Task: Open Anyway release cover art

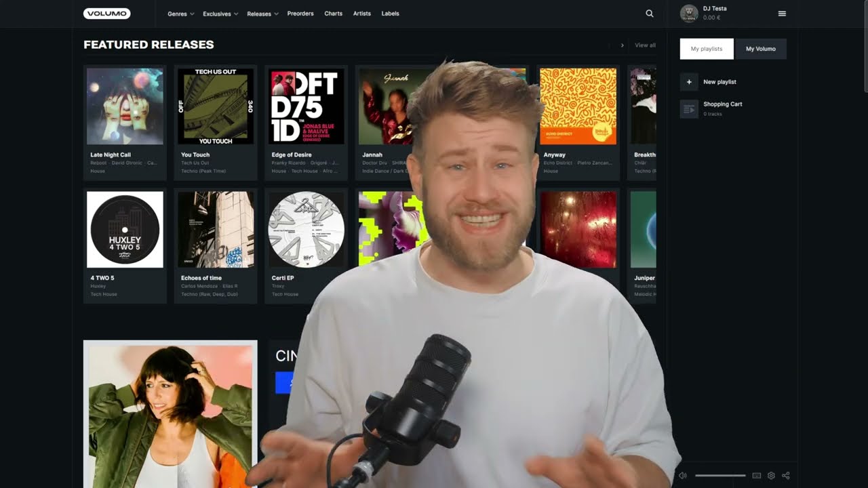Action: click(578, 106)
